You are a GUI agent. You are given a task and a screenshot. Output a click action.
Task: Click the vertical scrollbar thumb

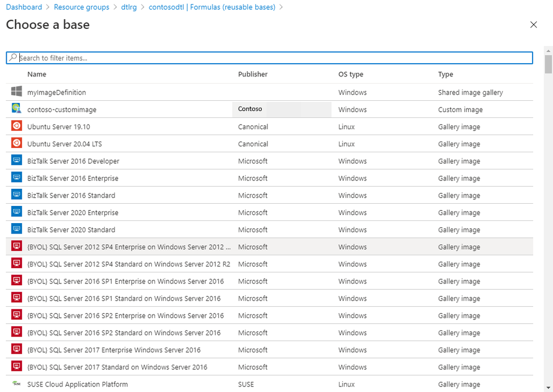pos(548,64)
